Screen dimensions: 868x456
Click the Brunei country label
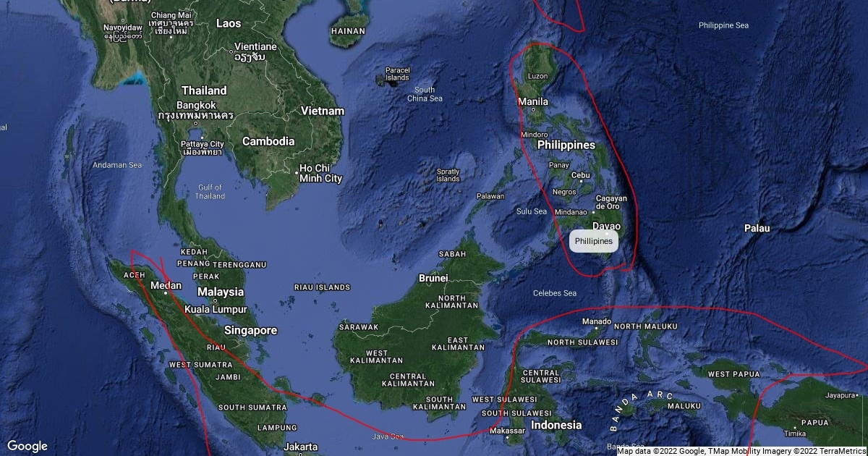click(x=433, y=278)
